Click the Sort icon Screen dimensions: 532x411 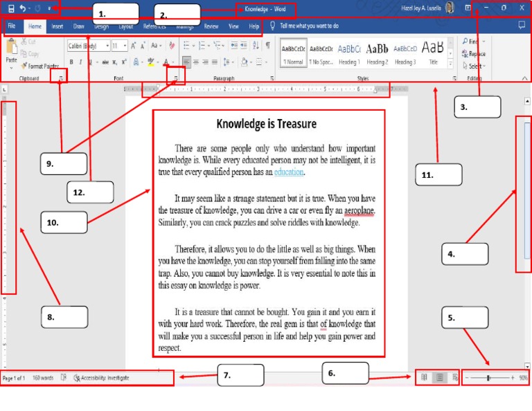pos(256,46)
